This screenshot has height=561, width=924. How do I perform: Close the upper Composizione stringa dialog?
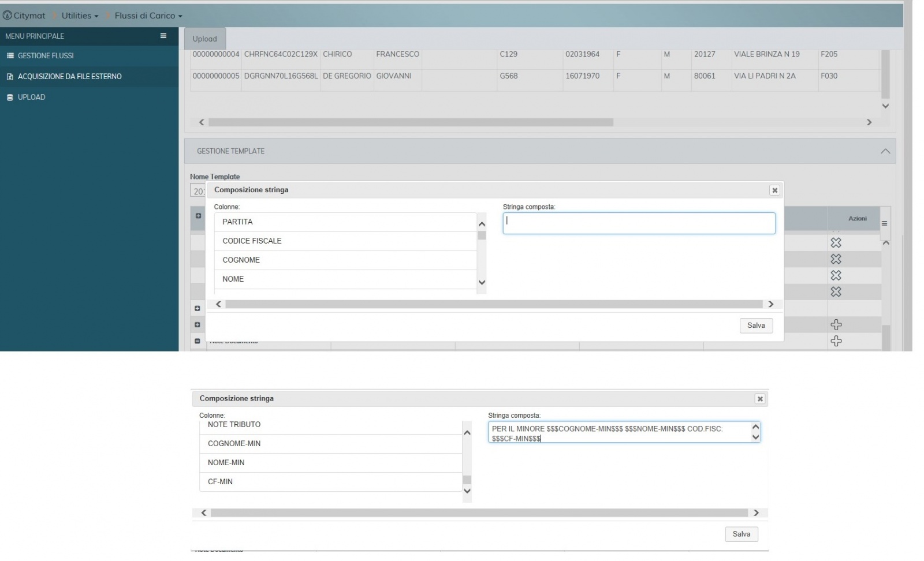tap(774, 190)
